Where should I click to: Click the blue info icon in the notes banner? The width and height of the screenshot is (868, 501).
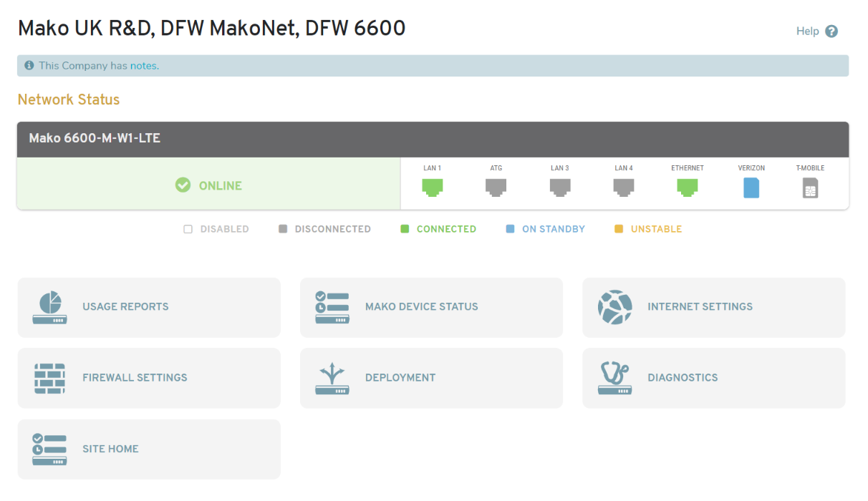pos(29,65)
